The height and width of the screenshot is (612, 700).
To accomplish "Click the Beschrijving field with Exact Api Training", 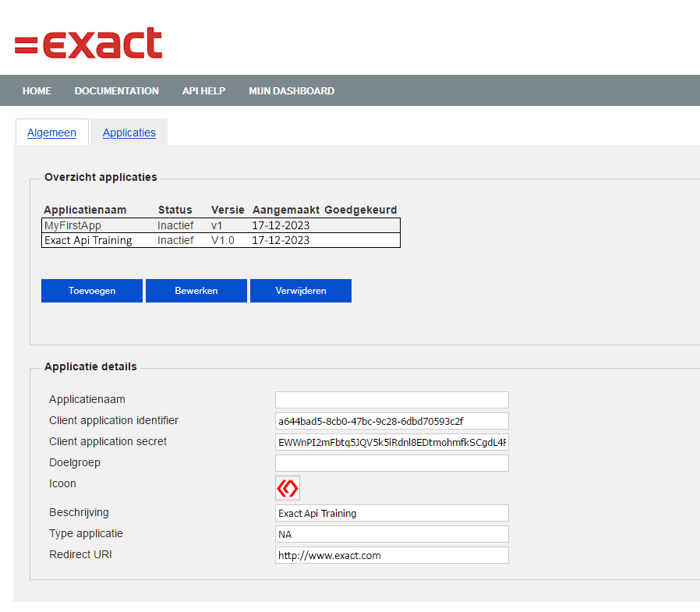I will pos(392,513).
